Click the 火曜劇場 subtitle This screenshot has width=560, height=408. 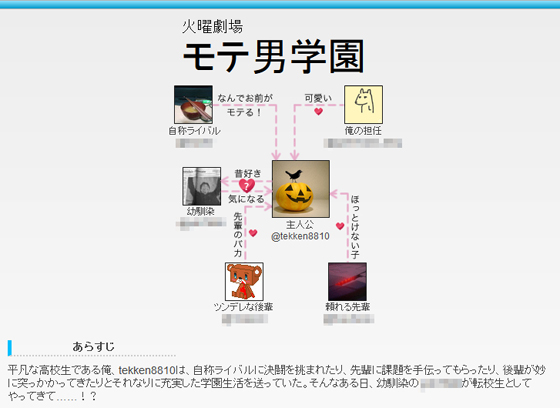pyautogui.click(x=212, y=26)
